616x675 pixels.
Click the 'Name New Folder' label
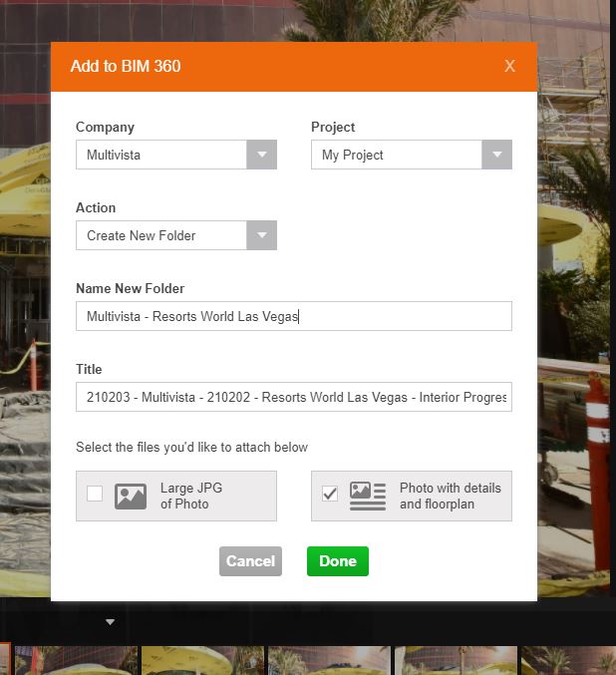(x=130, y=288)
